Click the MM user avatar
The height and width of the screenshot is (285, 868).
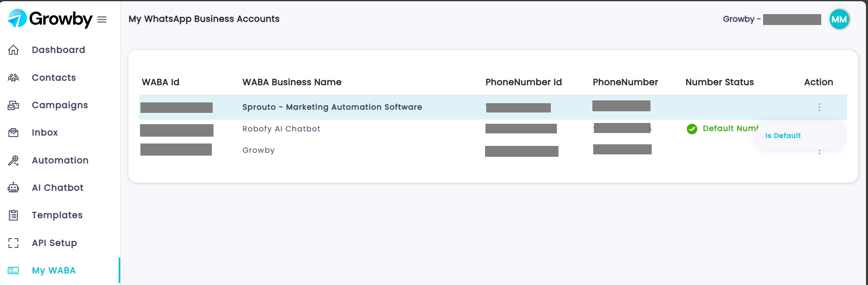pos(839,19)
